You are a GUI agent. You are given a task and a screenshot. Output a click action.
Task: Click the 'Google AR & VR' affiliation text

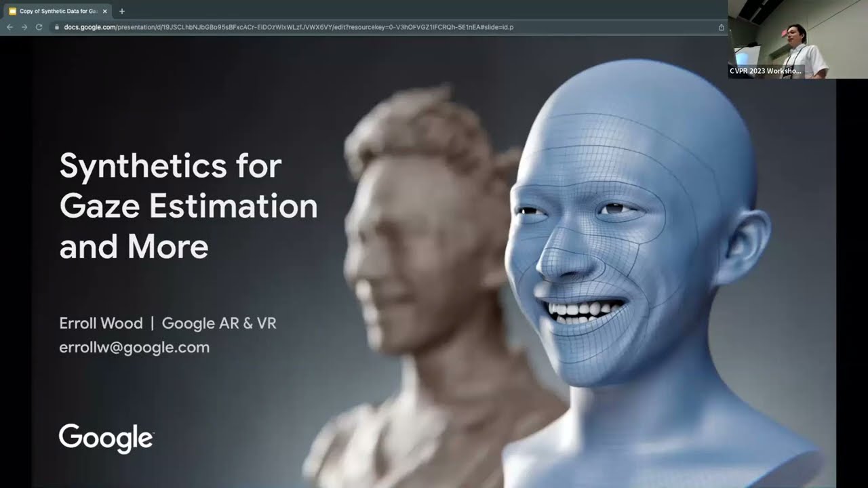click(219, 323)
